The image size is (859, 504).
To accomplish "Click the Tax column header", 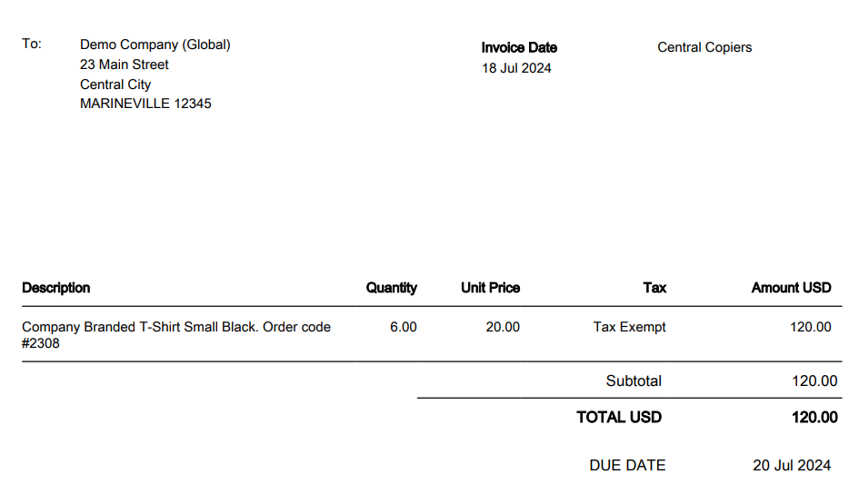I will (x=654, y=288).
